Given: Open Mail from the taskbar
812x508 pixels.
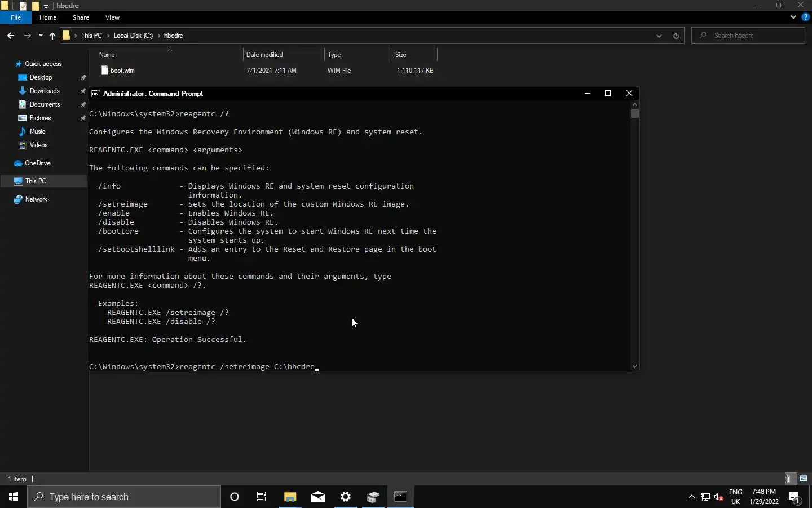Looking at the screenshot, I should pos(318,497).
